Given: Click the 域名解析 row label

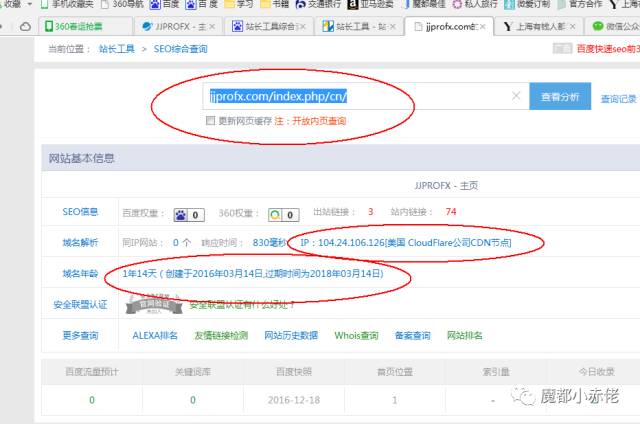Looking at the screenshot, I should pos(80,243).
